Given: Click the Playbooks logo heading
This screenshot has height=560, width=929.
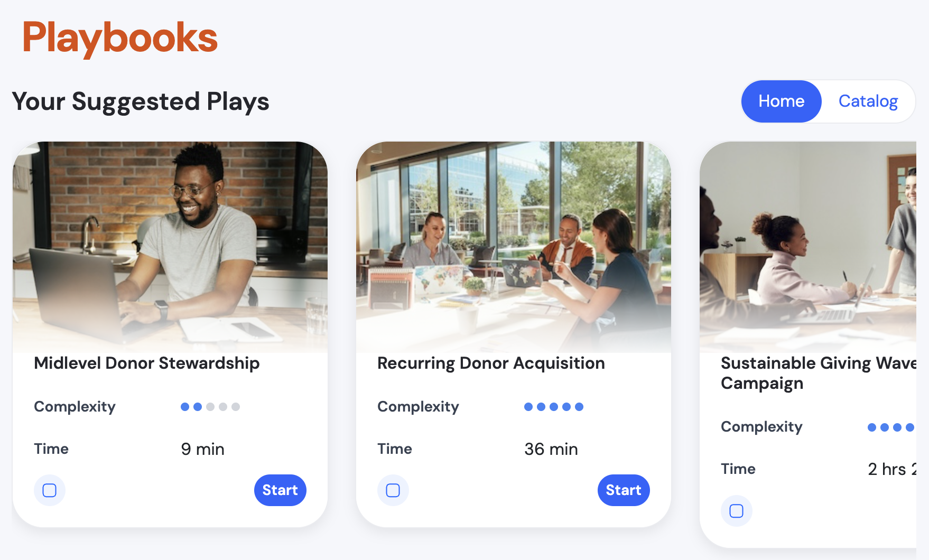Looking at the screenshot, I should click(x=120, y=35).
